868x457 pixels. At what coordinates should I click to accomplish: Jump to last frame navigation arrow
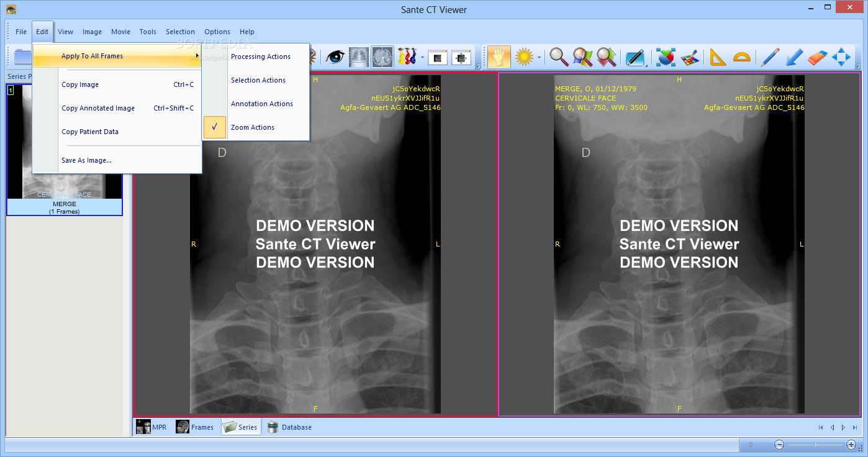[855, 427]
